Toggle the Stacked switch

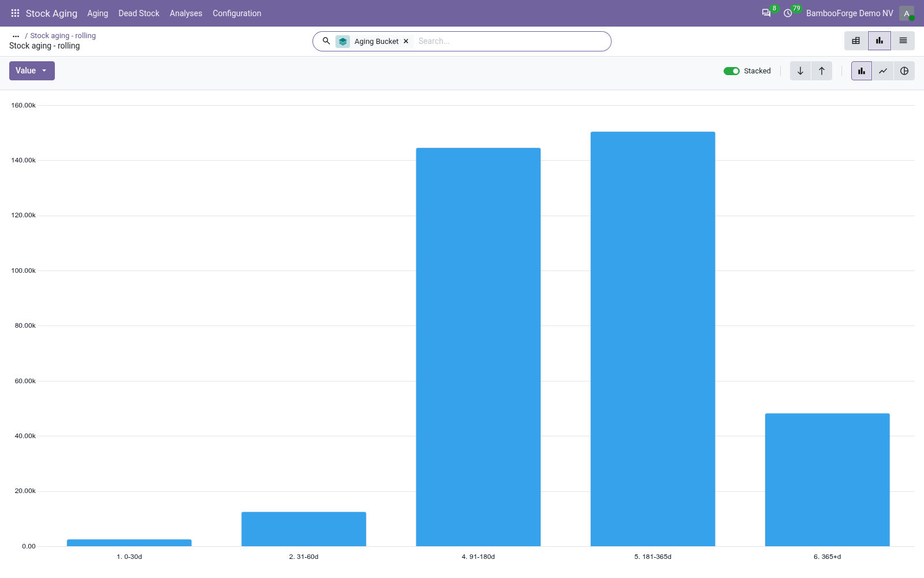click(732, 71)
